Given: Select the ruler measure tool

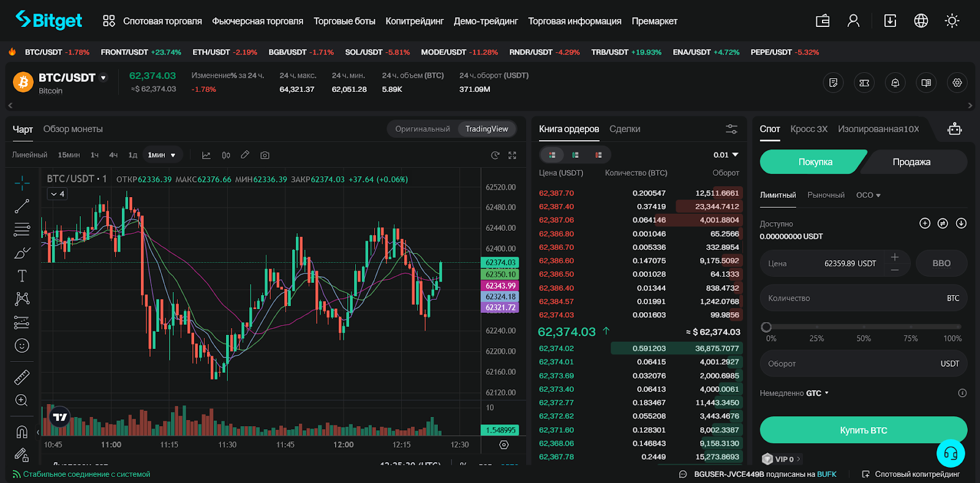Looking at the screenshot, I should pos(22,377).
